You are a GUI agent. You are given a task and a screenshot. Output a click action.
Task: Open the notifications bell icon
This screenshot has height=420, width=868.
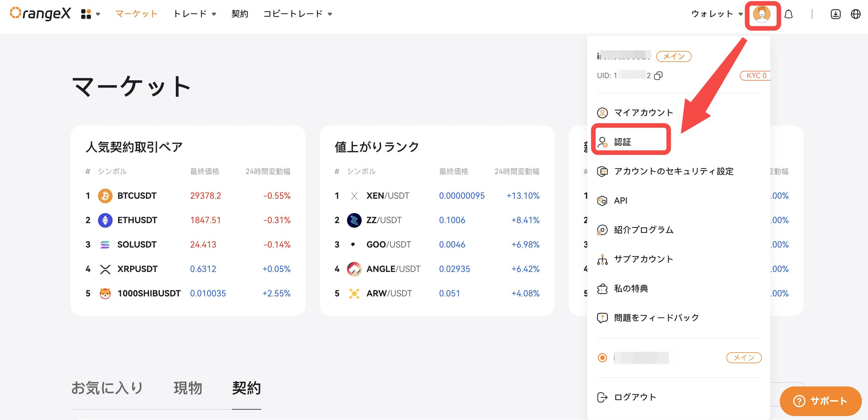click(788, 14)
